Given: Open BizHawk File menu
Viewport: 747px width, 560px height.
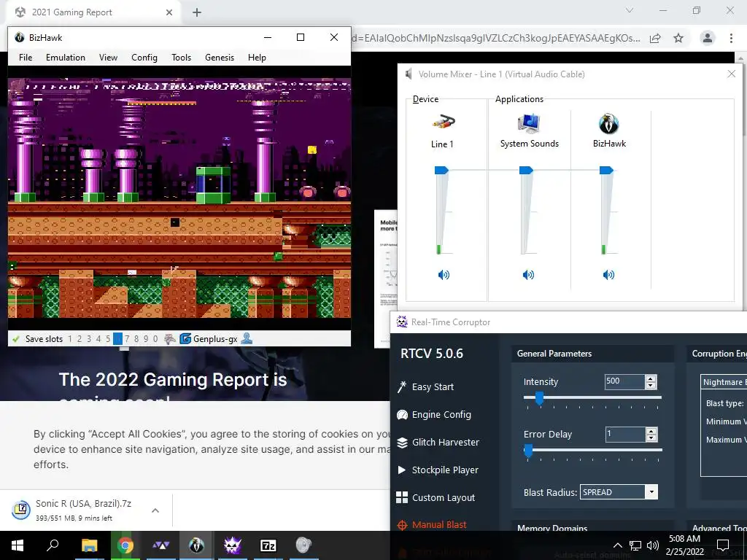Looking at the screenshot, I should 26,58.
